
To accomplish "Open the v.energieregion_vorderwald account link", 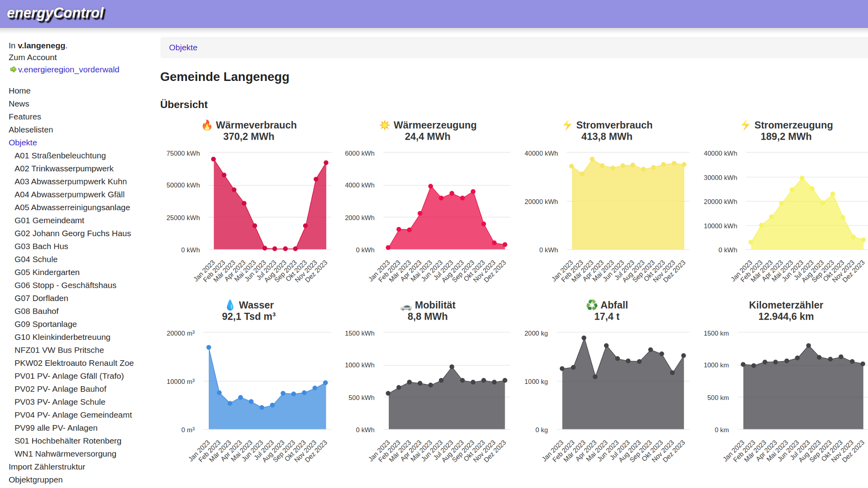I will tap(69, 70).
